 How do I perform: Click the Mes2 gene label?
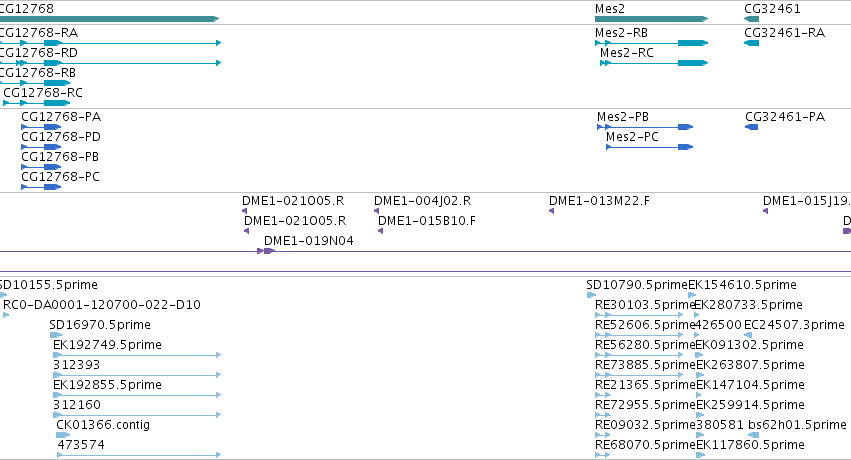(x=609, y=9)
